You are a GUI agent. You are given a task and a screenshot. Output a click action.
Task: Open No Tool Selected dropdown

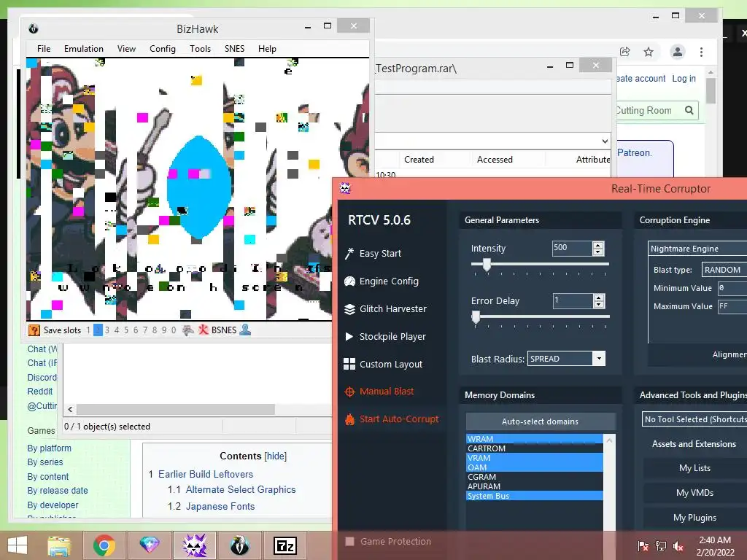(x=694, y=419)
